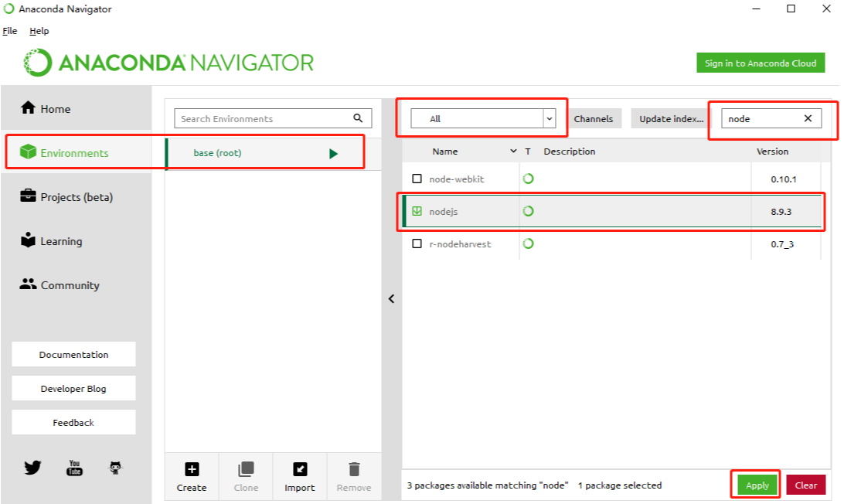Click the Clear button
This screenshot has height=504, width=844.
pyautogui.click(x=806, y=485)
